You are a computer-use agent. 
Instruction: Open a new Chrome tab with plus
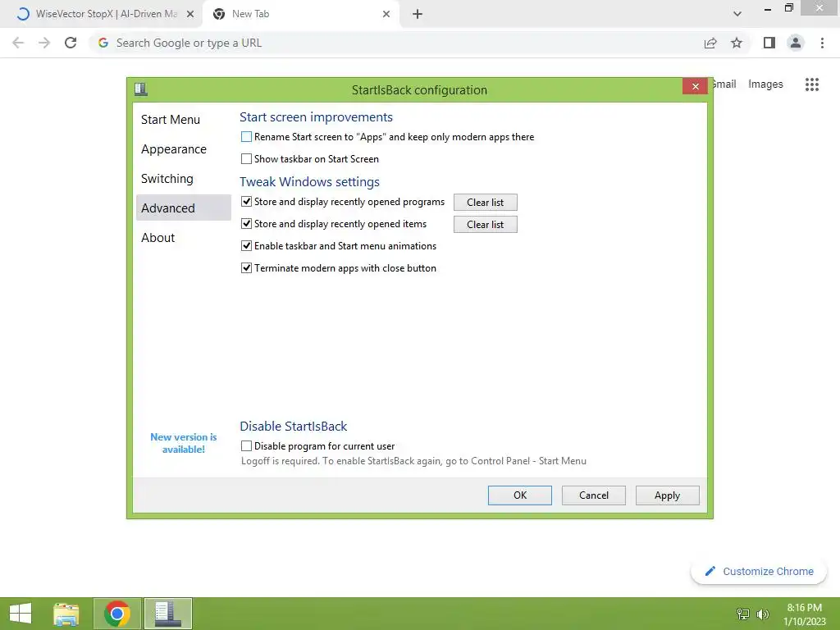coord(418,15)
